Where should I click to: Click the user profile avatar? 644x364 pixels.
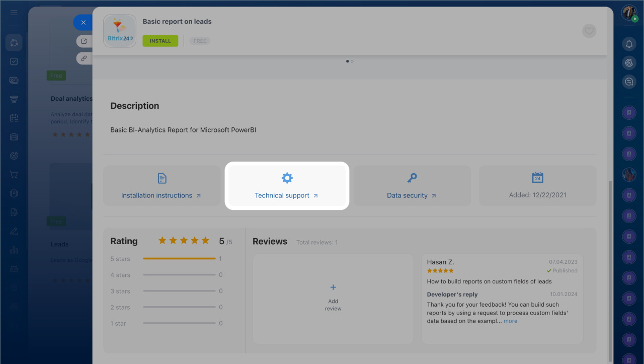tap(629, 13)
